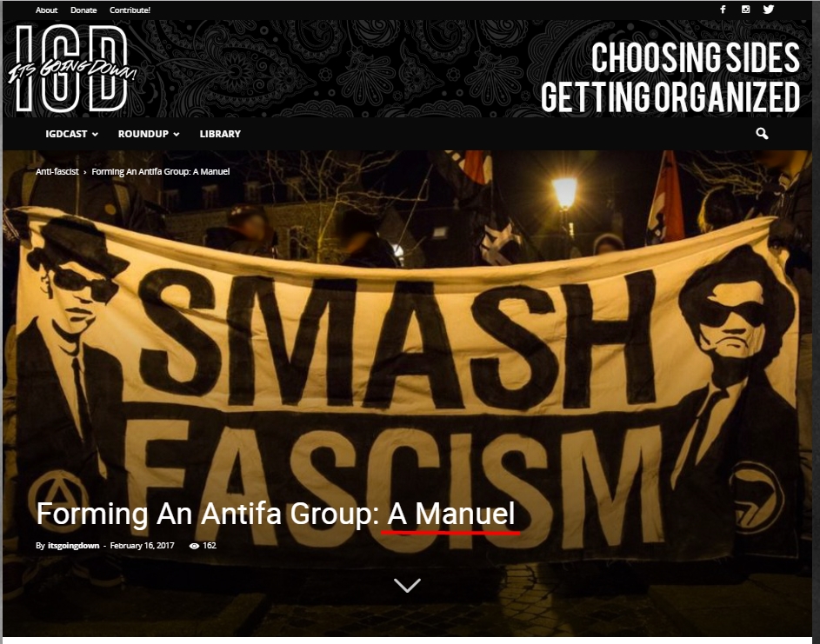The width and height of the screenshot is (820, 644).
Task: Expand the ROUNDUP dropdown menu
Action: 149,134
